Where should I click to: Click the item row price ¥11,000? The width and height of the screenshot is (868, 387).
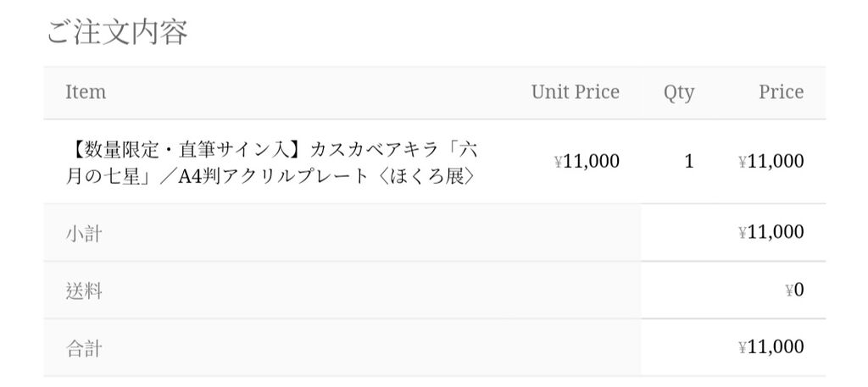point(771,162)
